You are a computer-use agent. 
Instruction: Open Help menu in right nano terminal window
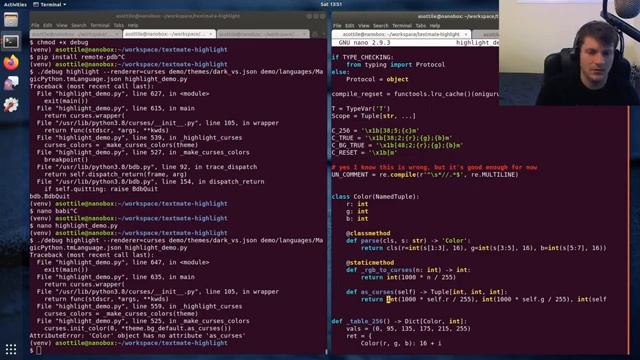(435, 25)
